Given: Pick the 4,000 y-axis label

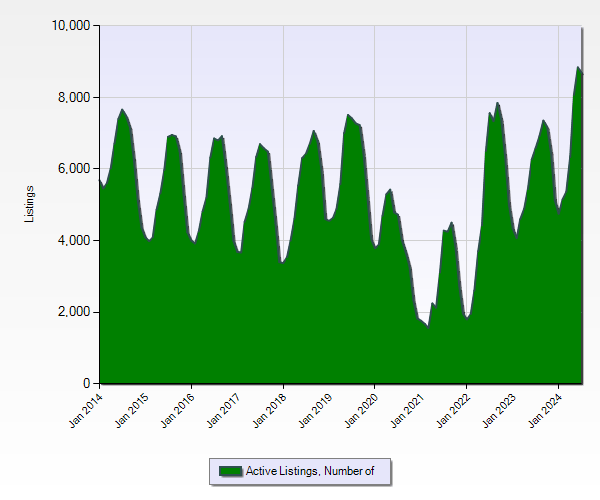Looking at the screenshot, I should 73,241.
